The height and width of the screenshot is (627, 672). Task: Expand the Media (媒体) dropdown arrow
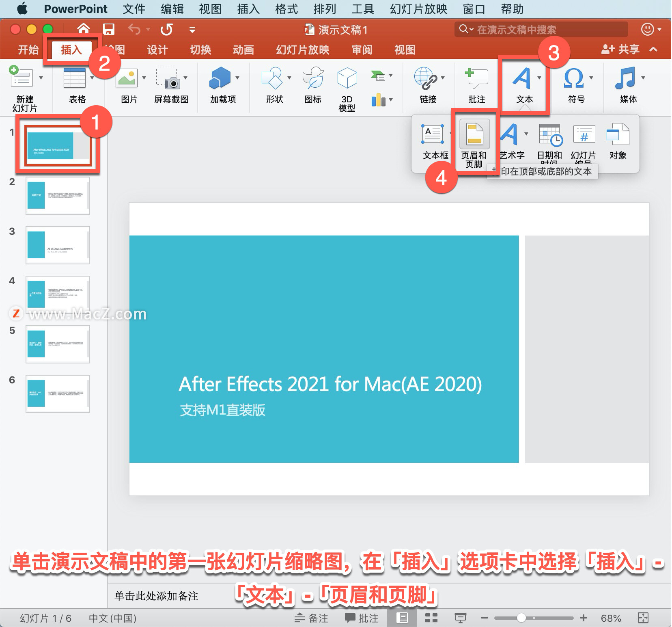(643, 78)
